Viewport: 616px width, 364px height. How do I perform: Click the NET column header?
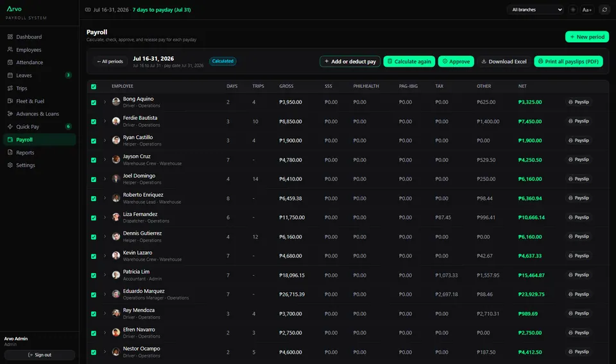pos(522,87)
